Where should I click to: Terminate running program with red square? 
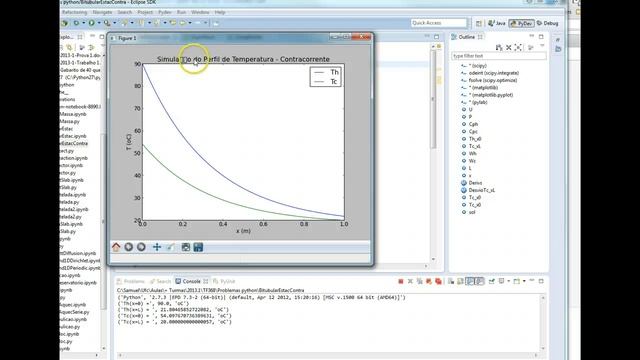[401, 281]
